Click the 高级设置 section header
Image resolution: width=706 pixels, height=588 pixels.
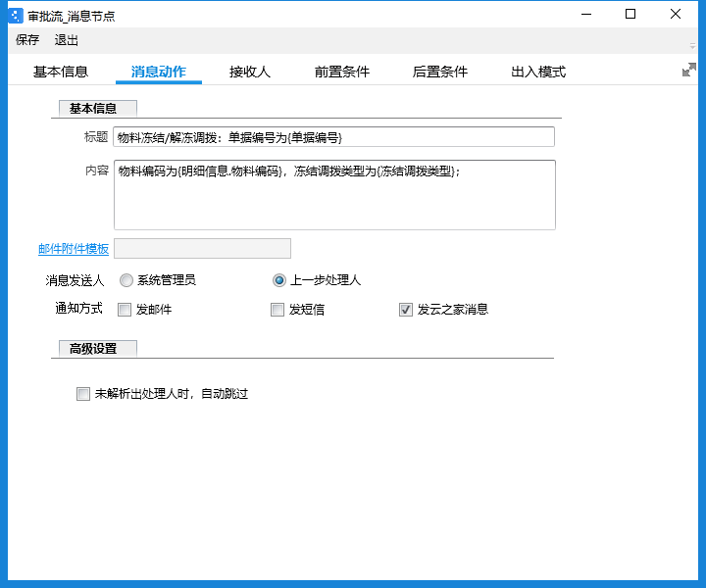click(x=98, y=349)
